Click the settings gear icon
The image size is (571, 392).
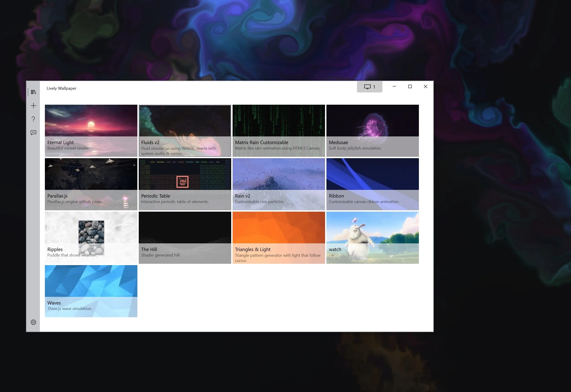pyautogui.click(x=33, y=322)
